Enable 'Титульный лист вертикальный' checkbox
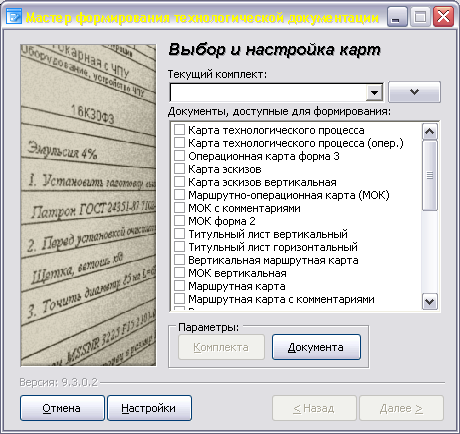The height and width of the screenshot is (434, 460). pyautogui.click(x=179, y=234)
